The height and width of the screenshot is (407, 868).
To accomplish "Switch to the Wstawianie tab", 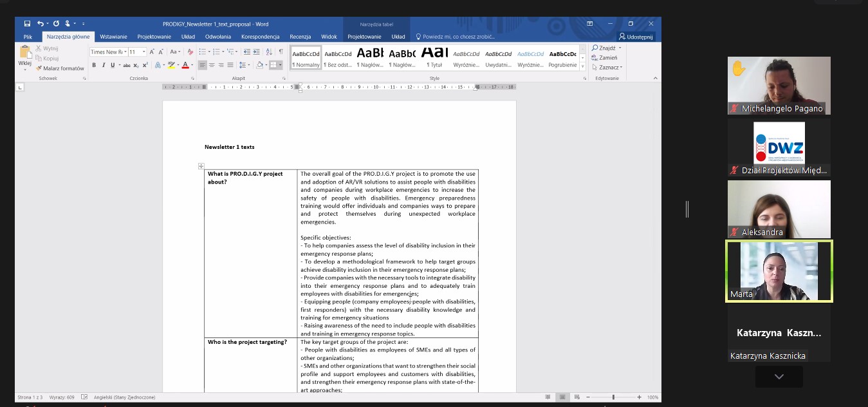I will (113, 37).
